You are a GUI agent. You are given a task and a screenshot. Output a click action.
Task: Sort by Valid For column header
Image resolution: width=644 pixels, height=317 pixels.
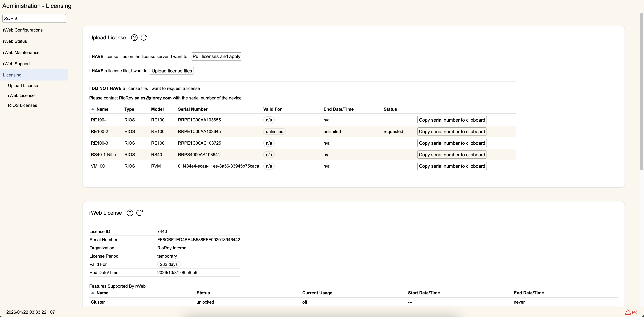(x=272, y=109)
